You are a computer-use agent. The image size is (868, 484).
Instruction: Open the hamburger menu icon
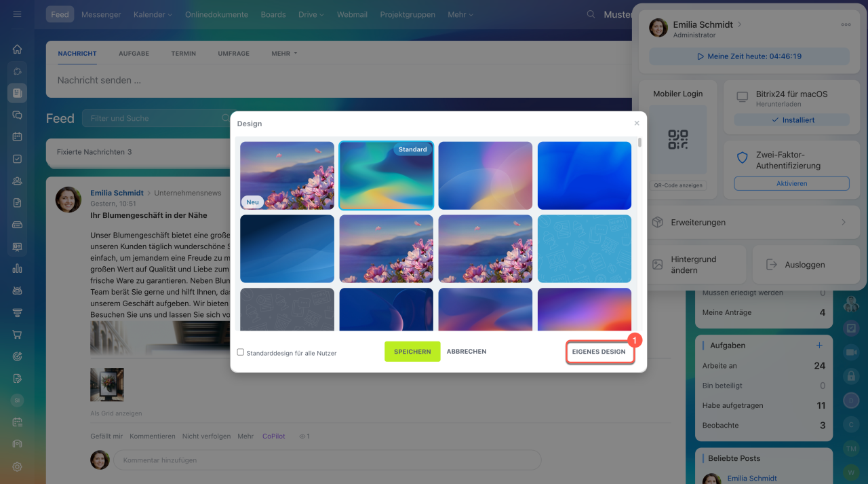pyautogui.click(x=17, y=14)
